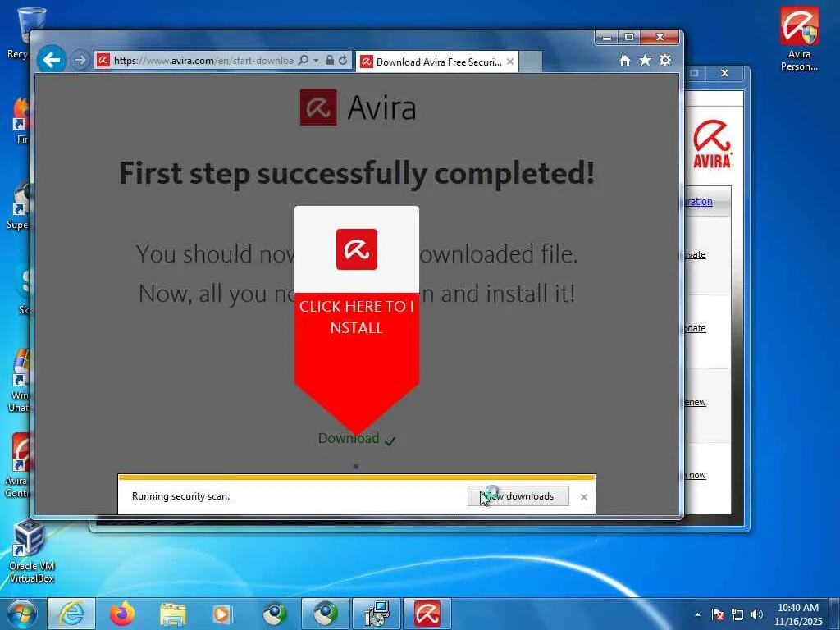Click the 'ration' link in the background Avira window

click(x=699, y=202)
